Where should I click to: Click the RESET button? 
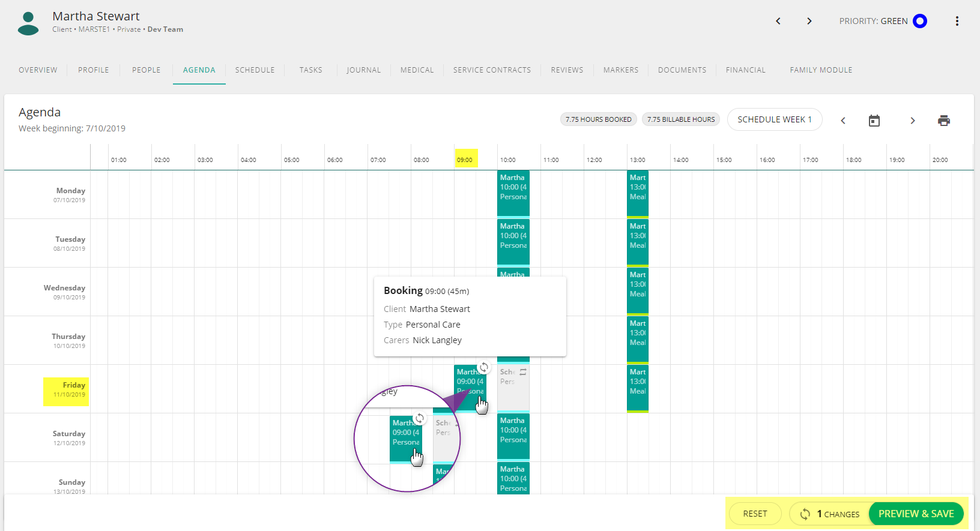tap(755, 514)
